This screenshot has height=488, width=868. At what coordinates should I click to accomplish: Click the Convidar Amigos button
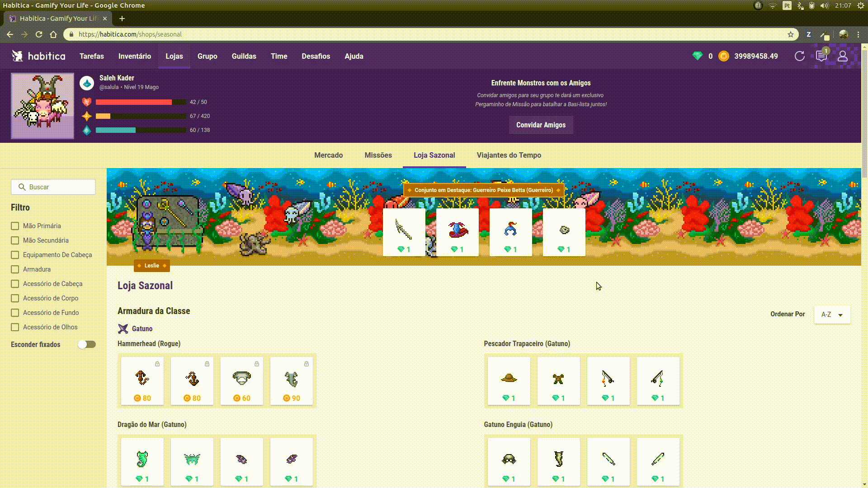[x=541, y=125]
